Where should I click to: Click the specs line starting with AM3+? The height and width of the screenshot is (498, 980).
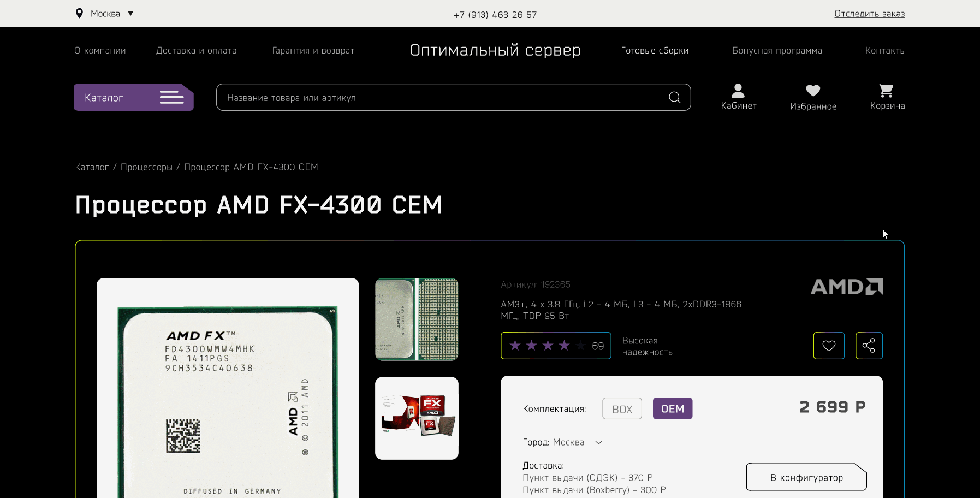coord(621,310)
